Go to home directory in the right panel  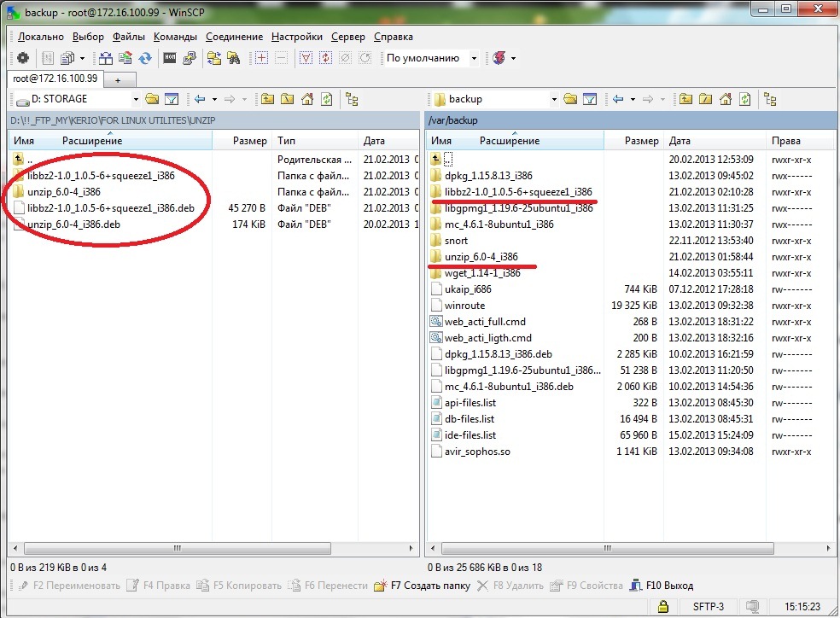[724, 99]
